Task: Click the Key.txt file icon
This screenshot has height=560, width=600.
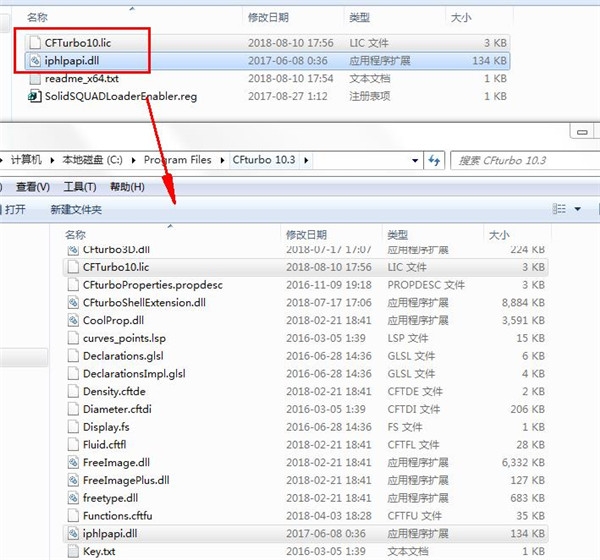Action: coord(73,552)
